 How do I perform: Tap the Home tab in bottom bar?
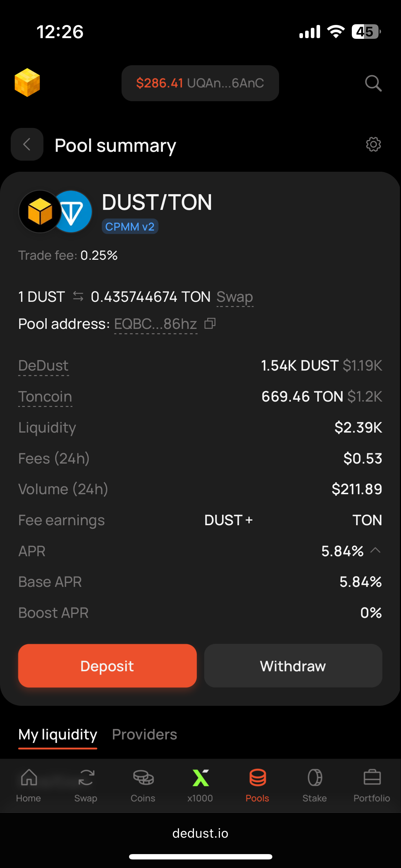[x=29, y=784]
